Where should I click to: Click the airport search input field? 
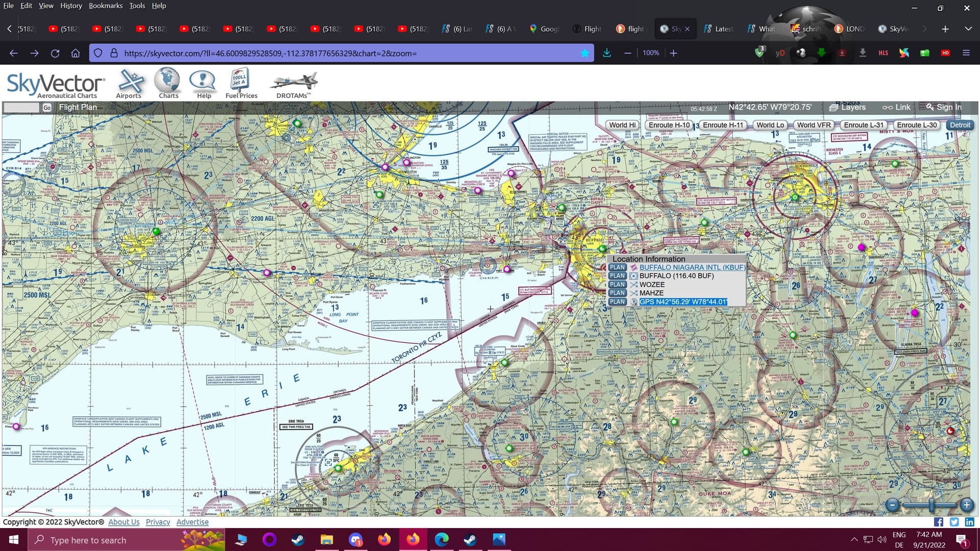click(21, 108)
